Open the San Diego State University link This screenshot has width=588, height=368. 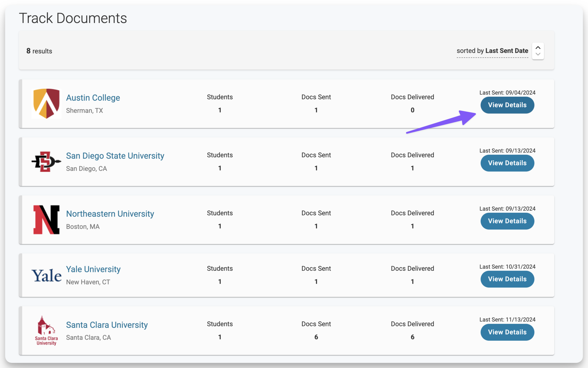(x=115, y=156)
